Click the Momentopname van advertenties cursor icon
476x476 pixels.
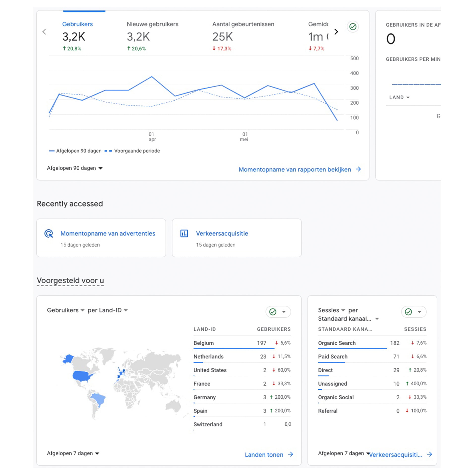click(x=49, y=234)
